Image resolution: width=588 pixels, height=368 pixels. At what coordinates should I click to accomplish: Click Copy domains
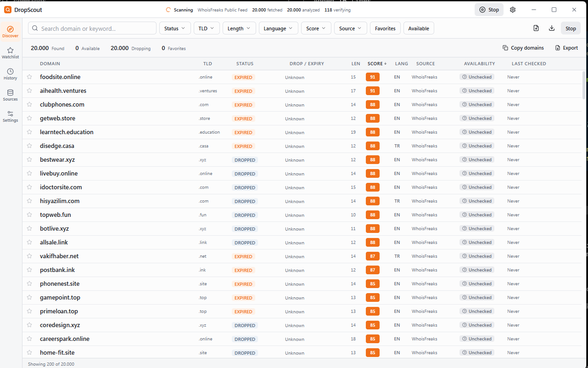(x=523, y=48)
